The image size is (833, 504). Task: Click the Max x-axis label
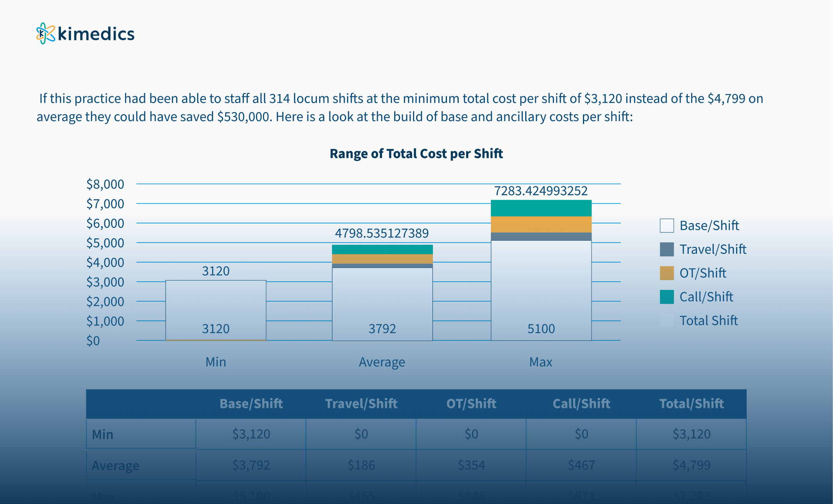pyautogui.click(x=541, y=362)
